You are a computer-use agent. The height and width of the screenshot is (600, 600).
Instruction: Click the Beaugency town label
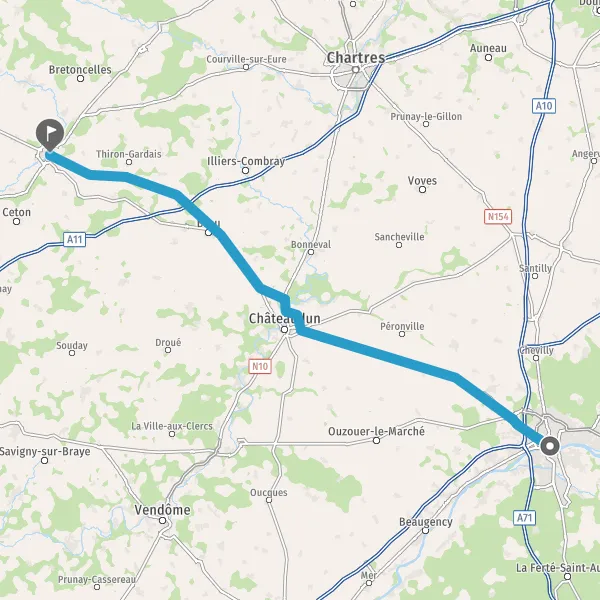(426, 522)
